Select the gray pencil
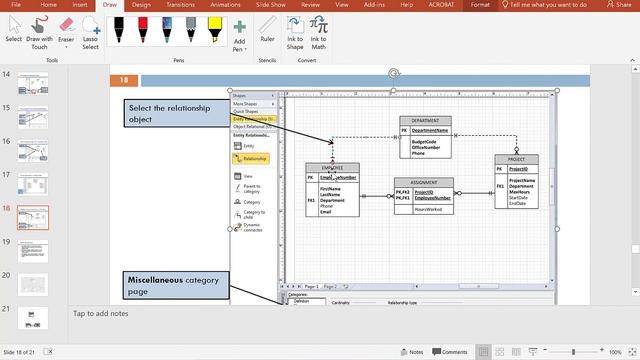Screen dimensions: 640x360 191,30
